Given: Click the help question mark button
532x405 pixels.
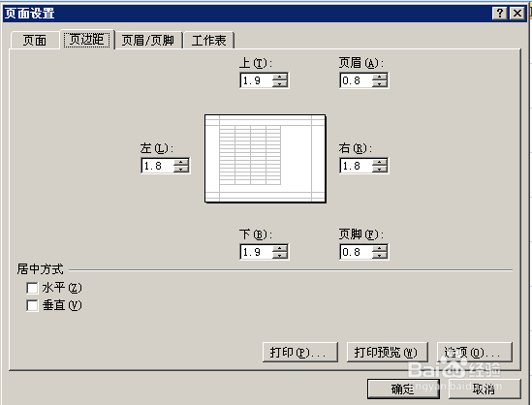Looking at the screenshot, I should pos(500,14).
